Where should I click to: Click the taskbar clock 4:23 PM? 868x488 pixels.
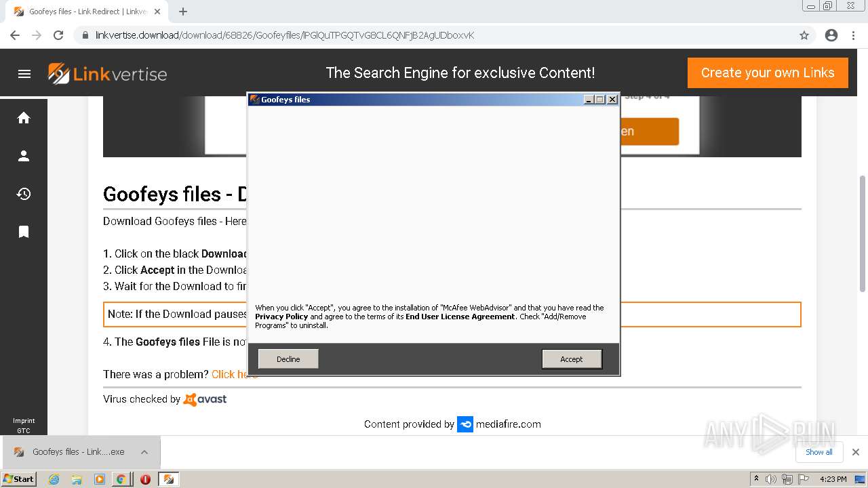click(x=833, y=479)
